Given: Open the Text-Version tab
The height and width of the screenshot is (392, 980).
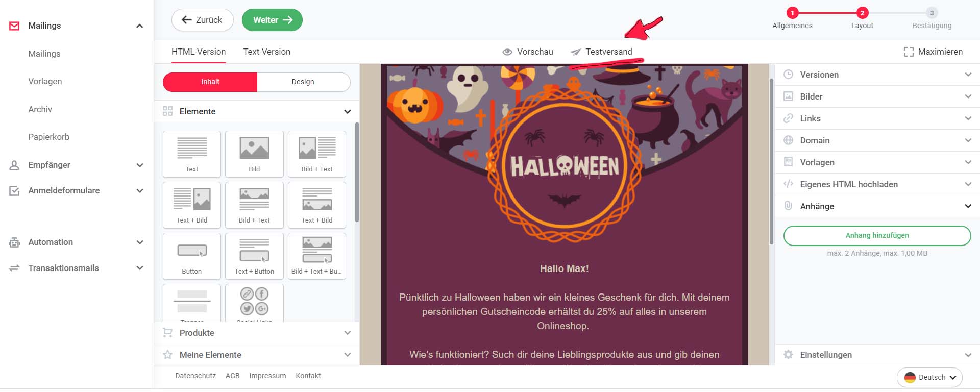Looking at the screenshot, I should click(266, 52).
